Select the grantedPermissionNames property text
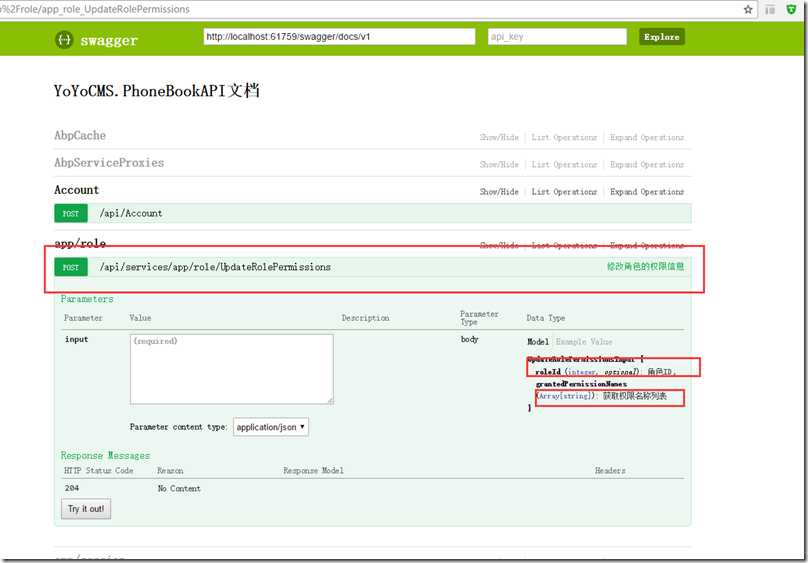 coord(581,384)
